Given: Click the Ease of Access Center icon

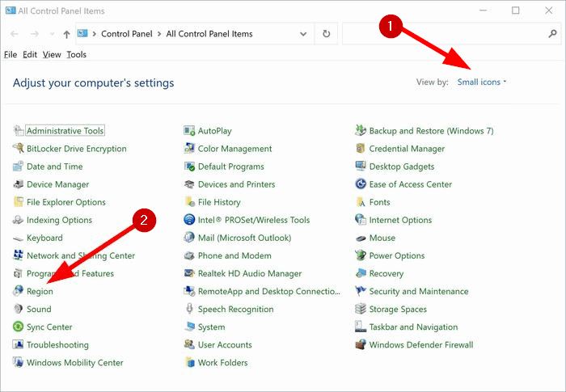Looking at the screenshot, I should [x=361, y=184].
